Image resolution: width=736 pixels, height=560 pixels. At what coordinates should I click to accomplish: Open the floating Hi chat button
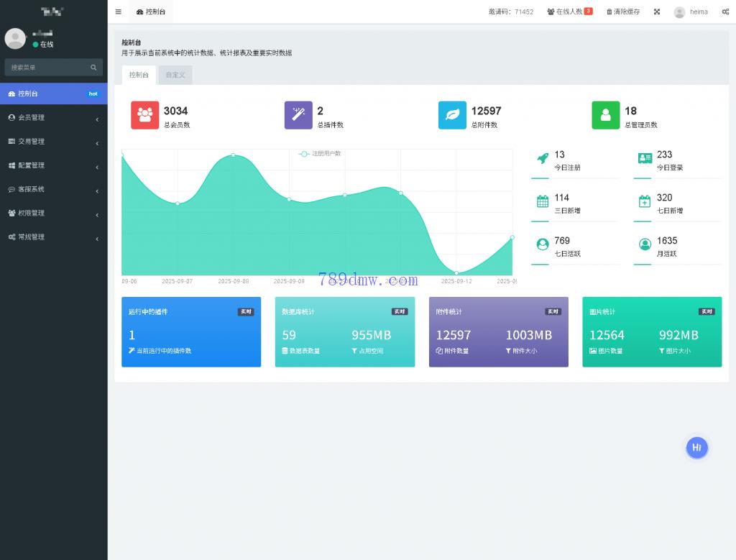click(x=696, y=447)
